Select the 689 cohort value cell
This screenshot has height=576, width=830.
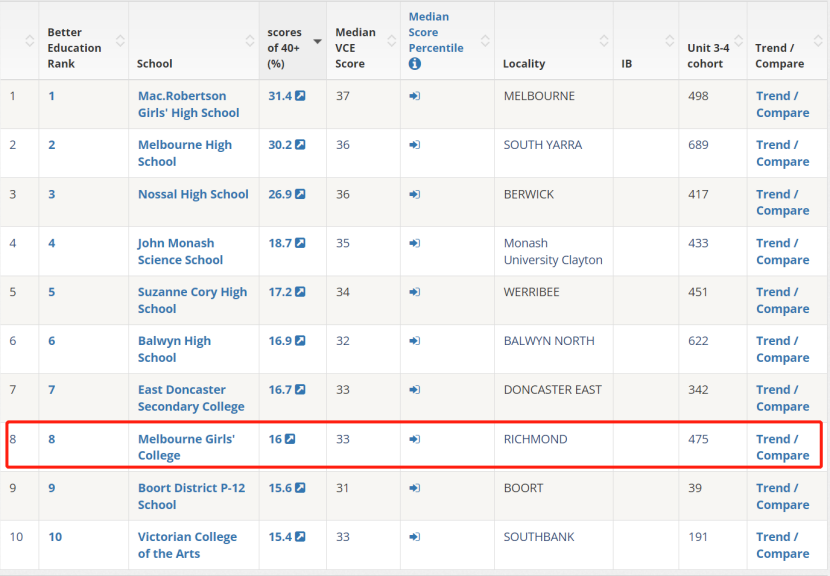point(713,153)
